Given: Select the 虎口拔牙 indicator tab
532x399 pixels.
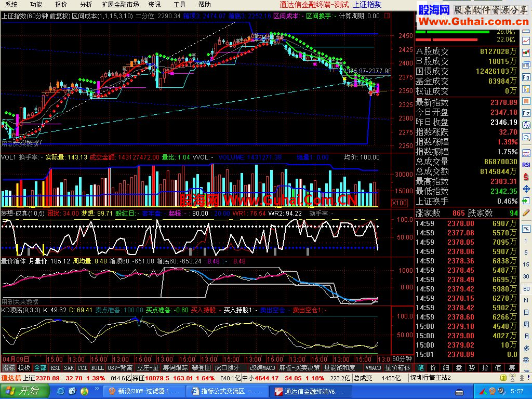Looking at the screenshot, I should tap(228, 368).
